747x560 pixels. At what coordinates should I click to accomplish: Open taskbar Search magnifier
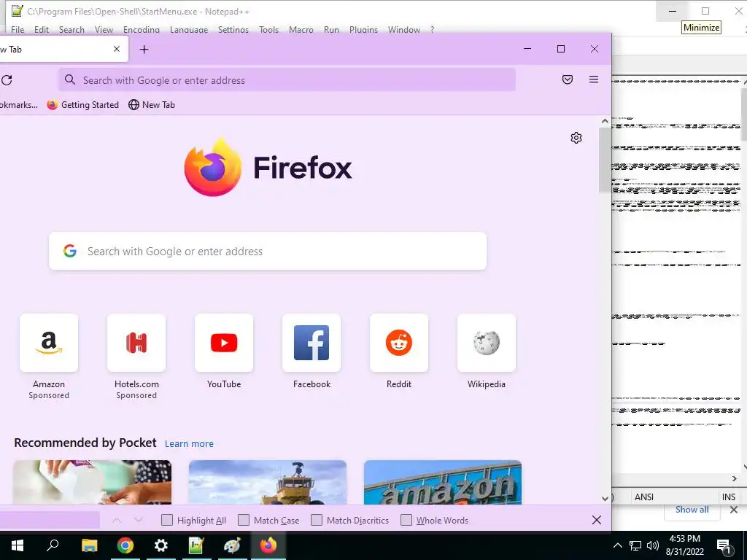(53, 545)
